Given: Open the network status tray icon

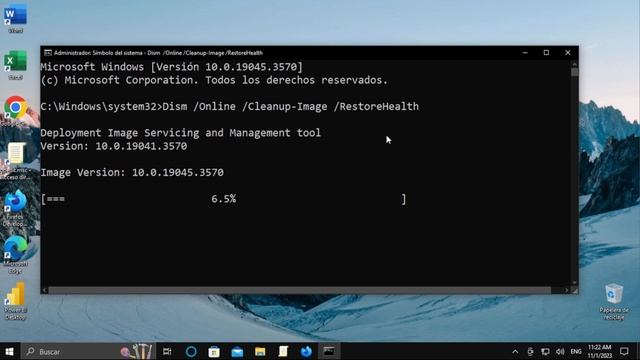Looking at the screenshot, I should point(545,351).
